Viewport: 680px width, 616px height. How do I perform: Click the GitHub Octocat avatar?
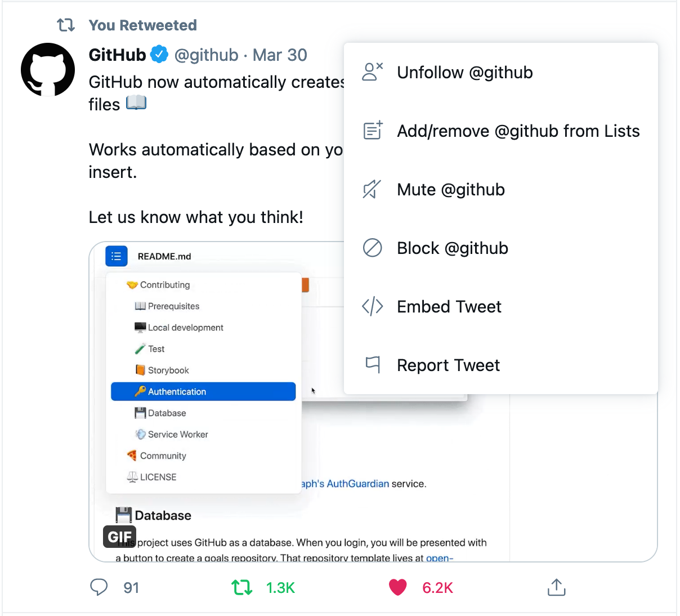[48, 70]
